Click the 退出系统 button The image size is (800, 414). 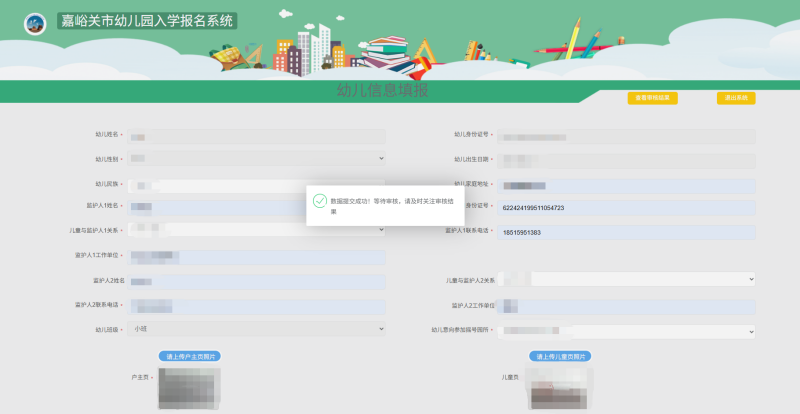(x=736, y=98)
